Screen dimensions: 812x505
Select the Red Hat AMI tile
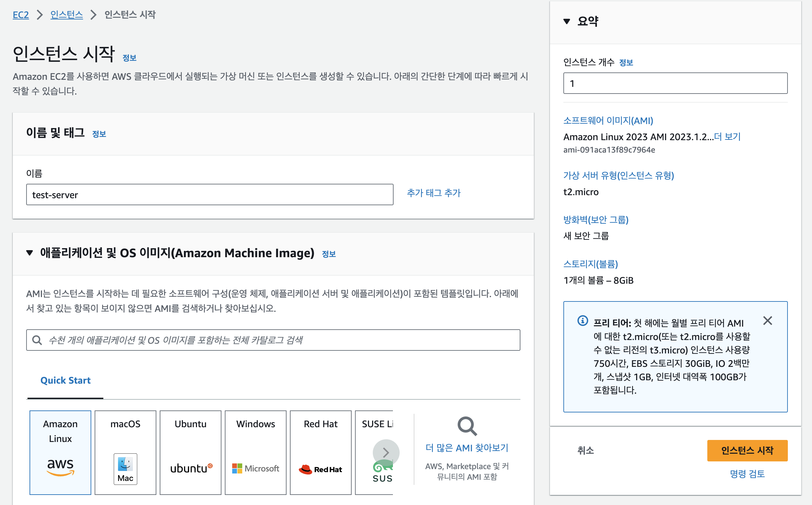coord(320,452)
